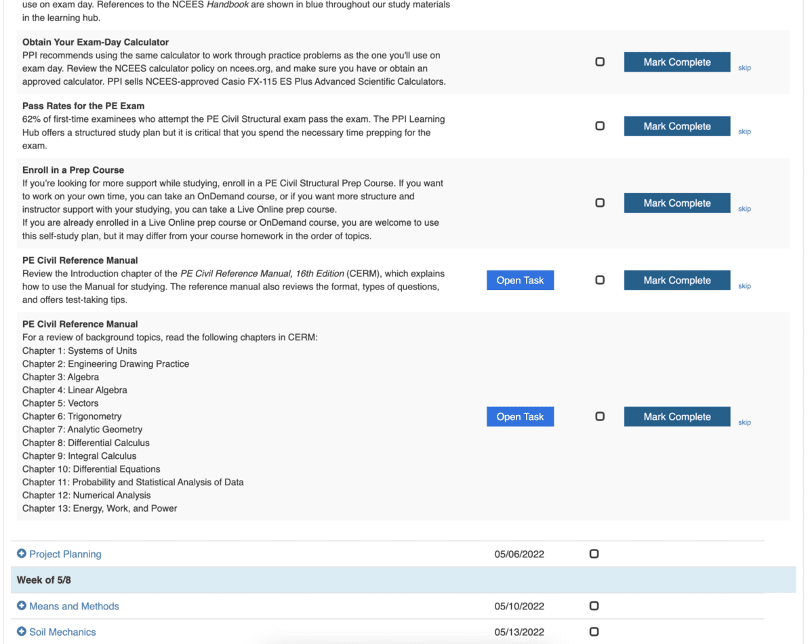Expand the Project Planning section plus icon
This screenshot has height=644, width=812.
point(22,554)
